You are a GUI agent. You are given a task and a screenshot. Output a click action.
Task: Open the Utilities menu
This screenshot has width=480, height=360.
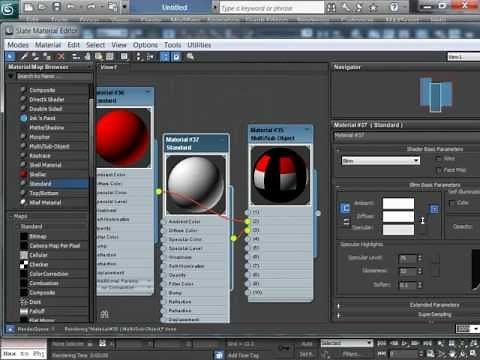[199, 45]
